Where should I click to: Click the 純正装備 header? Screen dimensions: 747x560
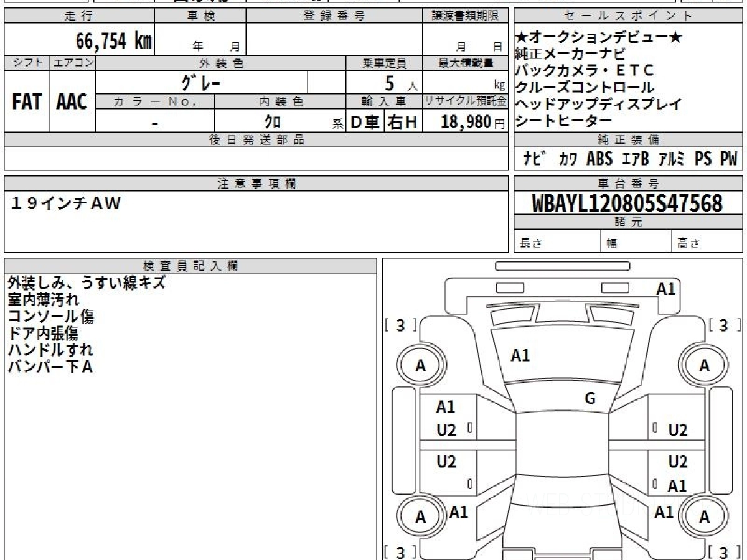point(628,140)
